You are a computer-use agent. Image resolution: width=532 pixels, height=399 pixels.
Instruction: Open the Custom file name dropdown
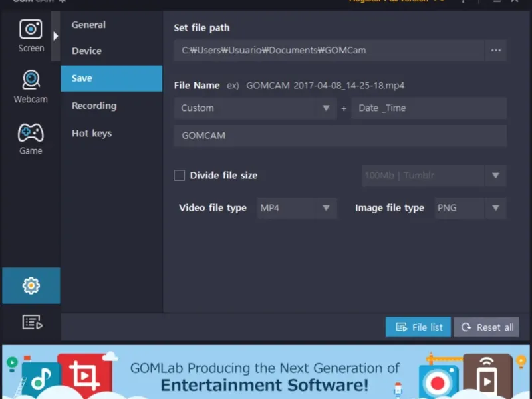coord(255,108)
